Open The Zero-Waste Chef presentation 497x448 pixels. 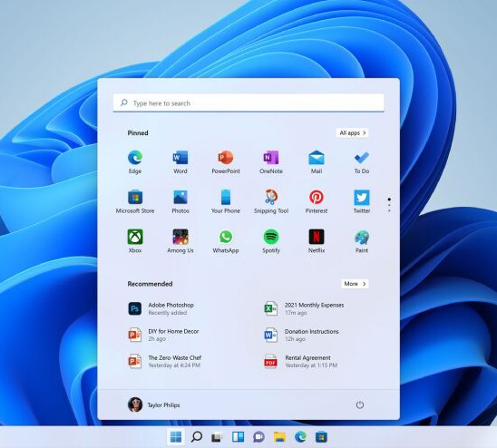[165, 361]
